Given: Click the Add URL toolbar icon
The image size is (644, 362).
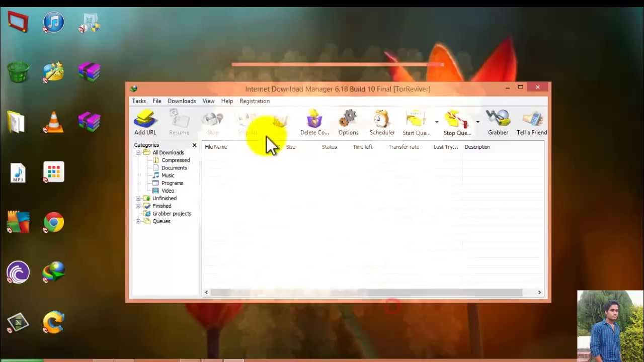Looking at the screenshot, I should point(145,123).
